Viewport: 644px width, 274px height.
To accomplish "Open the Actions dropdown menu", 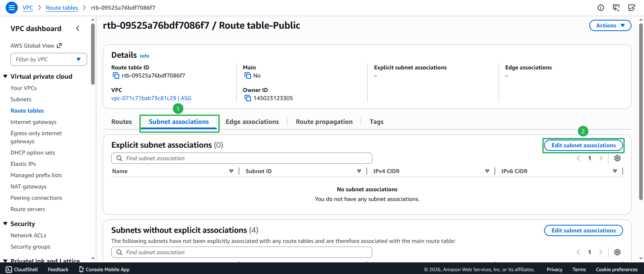I will click(x=610, y=25).
